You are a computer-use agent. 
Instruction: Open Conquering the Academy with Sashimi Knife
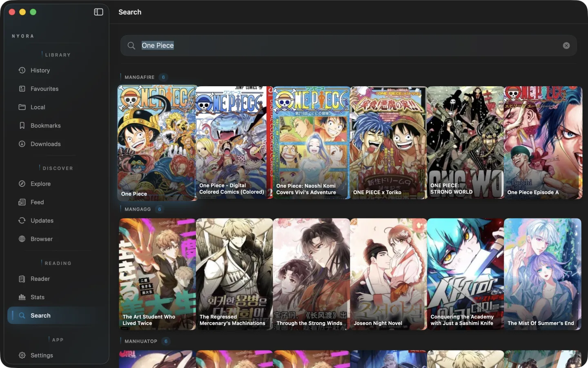click(465, 274)
